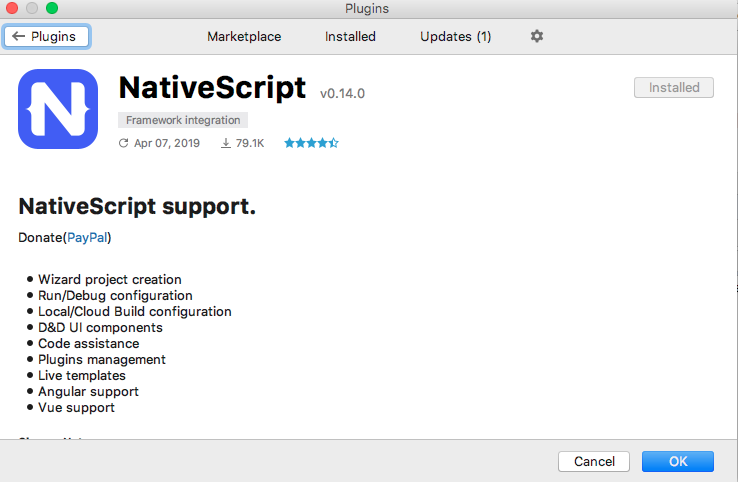Click Angular support list item
This screenshot has height=482, width=738.
[88, 392]
